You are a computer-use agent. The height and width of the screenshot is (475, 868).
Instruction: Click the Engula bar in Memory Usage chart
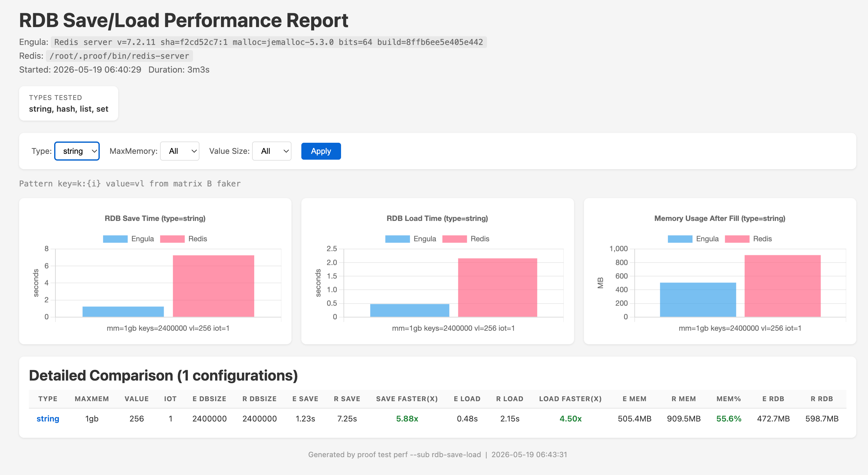(698, 300)
